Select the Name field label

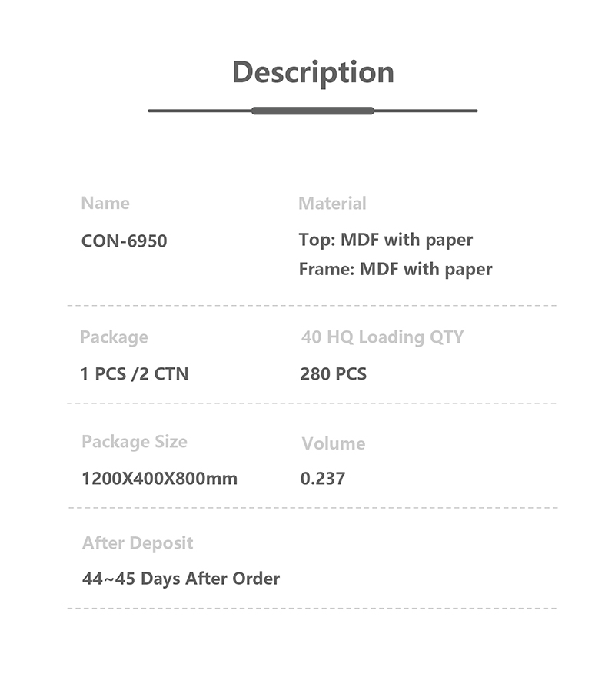pyautogui.click(x=105, y=204)
